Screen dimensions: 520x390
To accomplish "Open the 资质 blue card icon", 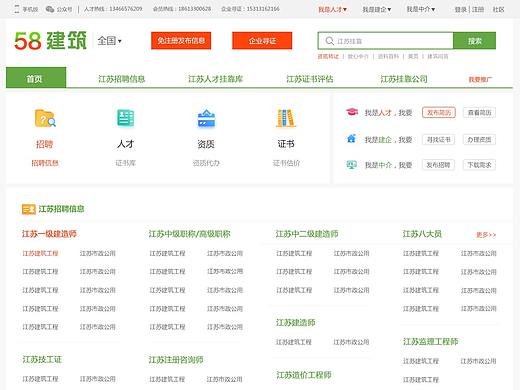I will (x=206, y=118).
